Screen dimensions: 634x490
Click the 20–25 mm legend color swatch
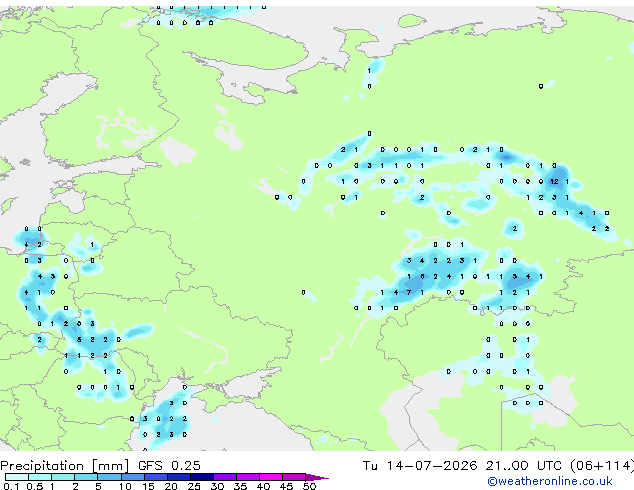click(x=178, y=477)
